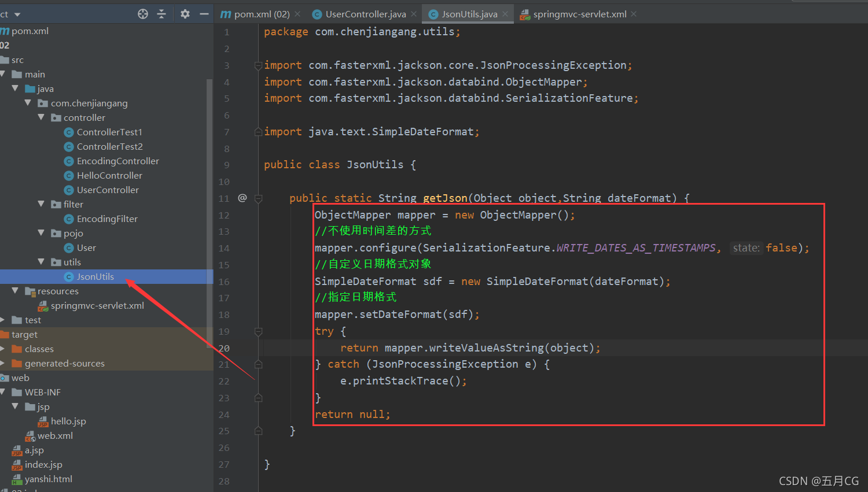Collapse the com.chenjiangang package
This screenshot has width=868, height=492.
28,103
